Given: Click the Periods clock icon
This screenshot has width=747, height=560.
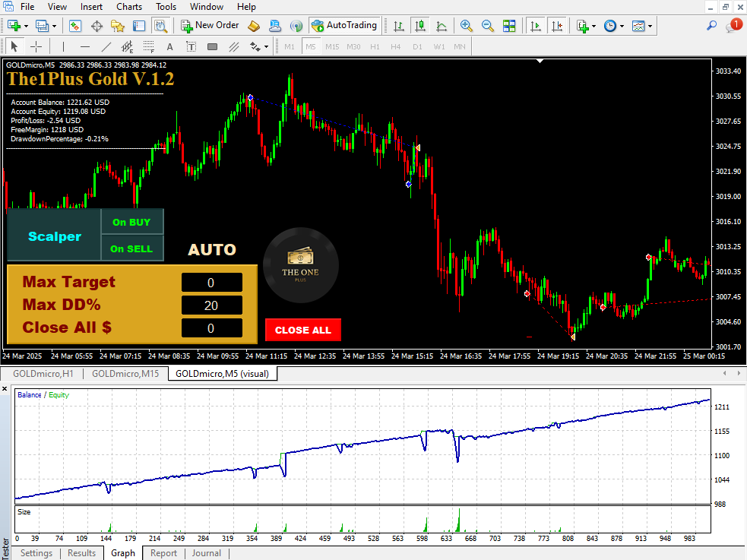Looking at the screenshot, I should tap(610, 26).
